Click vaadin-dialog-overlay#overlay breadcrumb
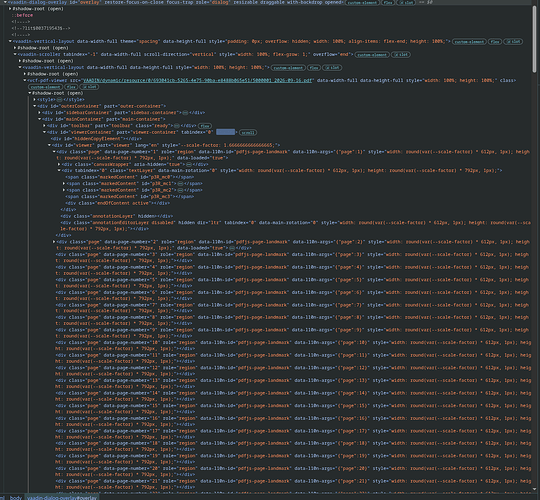 62,498
